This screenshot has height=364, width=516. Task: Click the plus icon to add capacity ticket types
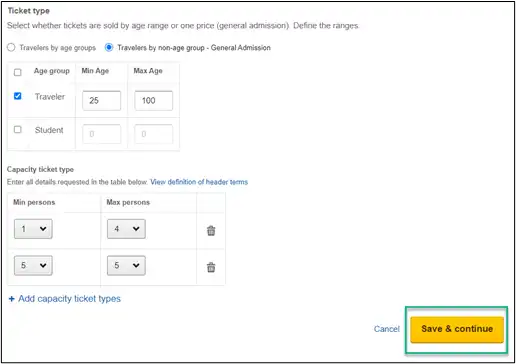[11, 299]
